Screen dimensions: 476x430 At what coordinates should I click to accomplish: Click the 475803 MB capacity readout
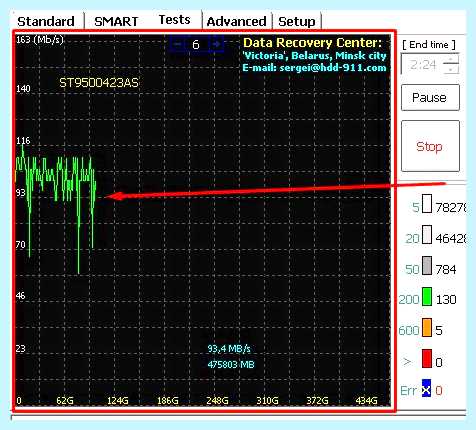click(231, 364)
